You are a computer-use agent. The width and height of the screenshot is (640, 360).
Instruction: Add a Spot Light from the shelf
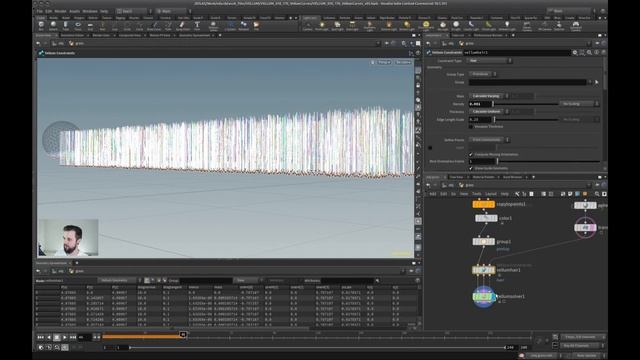337,26
